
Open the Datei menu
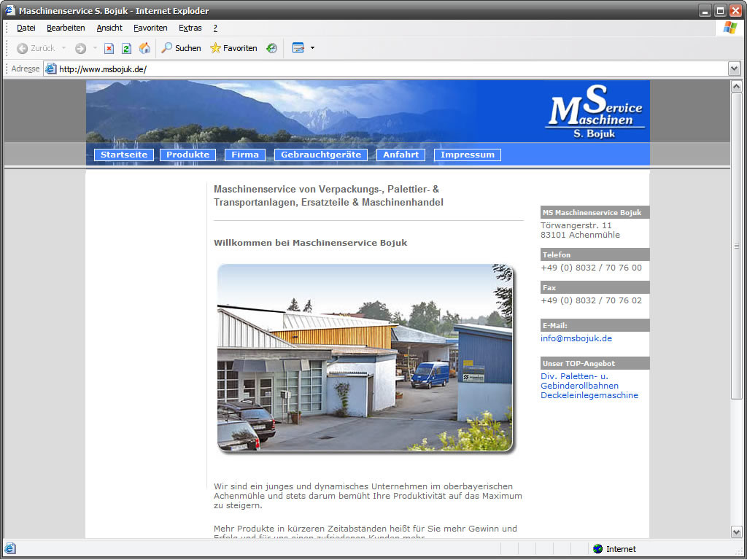(26, 28)
